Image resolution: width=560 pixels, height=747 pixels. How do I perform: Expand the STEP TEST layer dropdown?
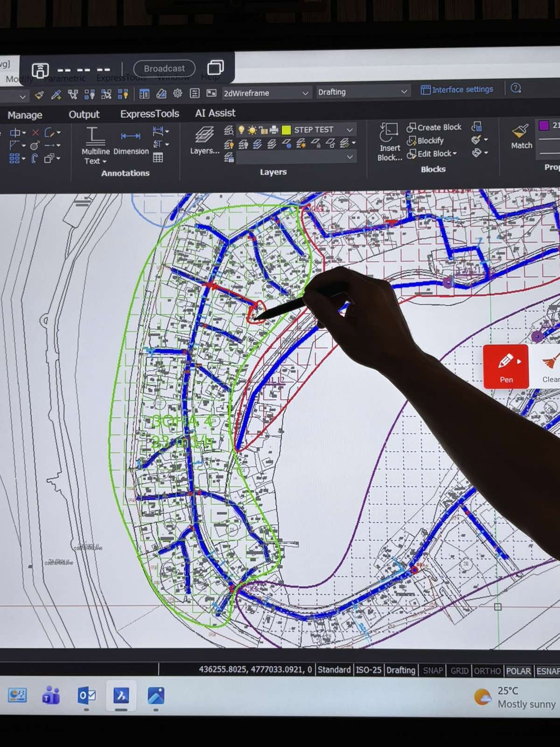pos(350,129)
